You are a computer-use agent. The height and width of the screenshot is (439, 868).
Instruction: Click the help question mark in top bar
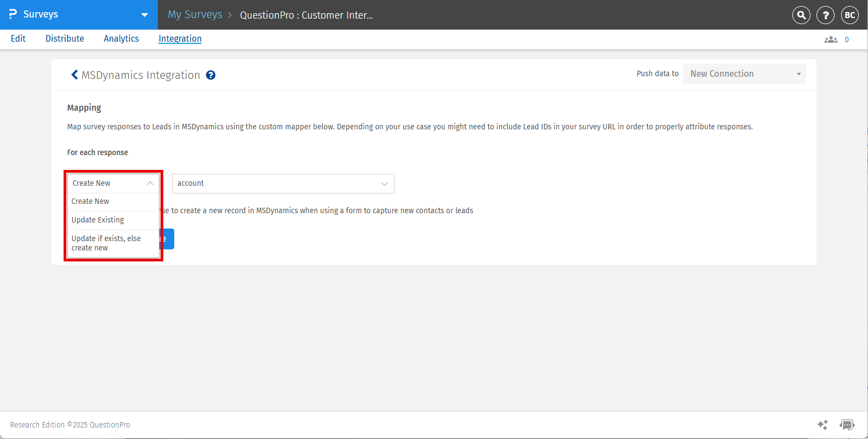coord(825,15)
